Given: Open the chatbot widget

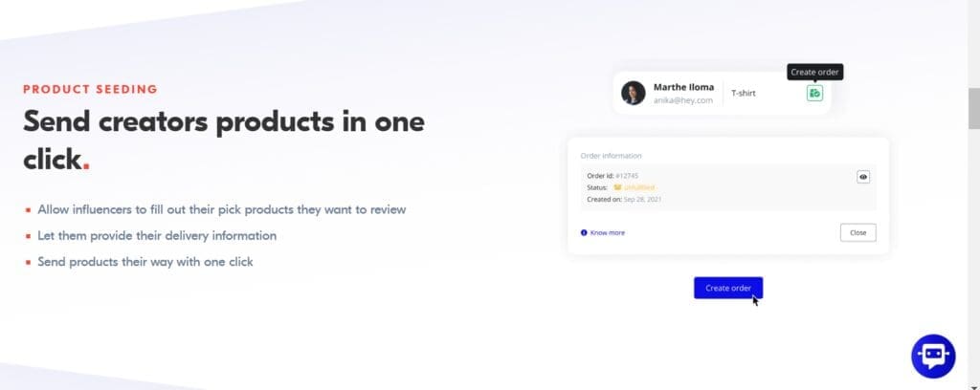Looking at the screenshot, I should [x=934, y=356].
